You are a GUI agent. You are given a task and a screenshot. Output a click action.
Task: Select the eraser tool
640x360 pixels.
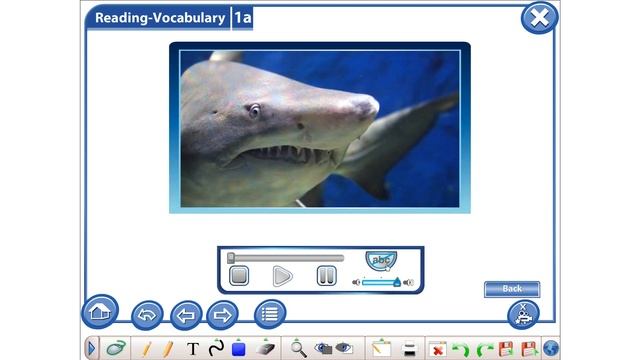[x=266, y=348]
